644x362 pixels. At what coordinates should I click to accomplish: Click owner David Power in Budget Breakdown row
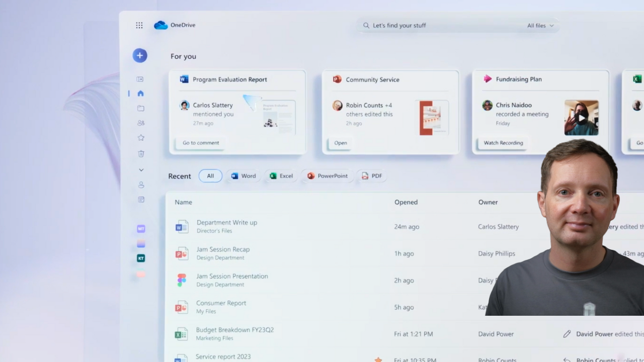point(497,334)
